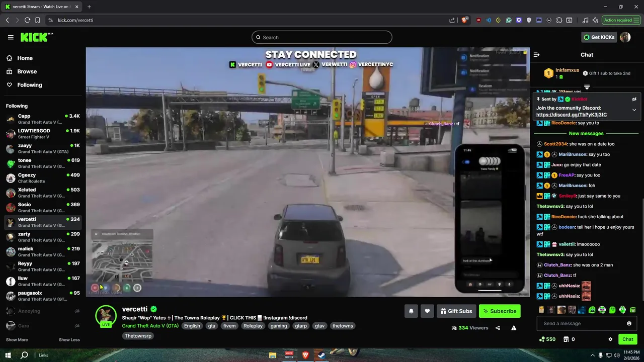Reload the page
Screen dimensions: 644x362
(x=27, y=20)
